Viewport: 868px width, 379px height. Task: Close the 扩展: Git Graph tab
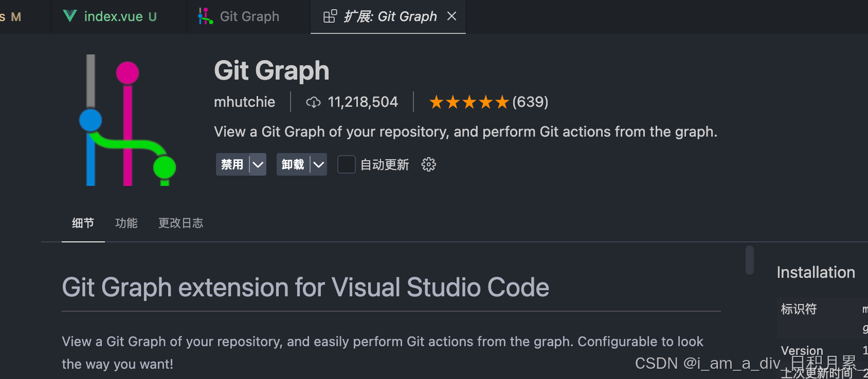(x=451, y=16)
